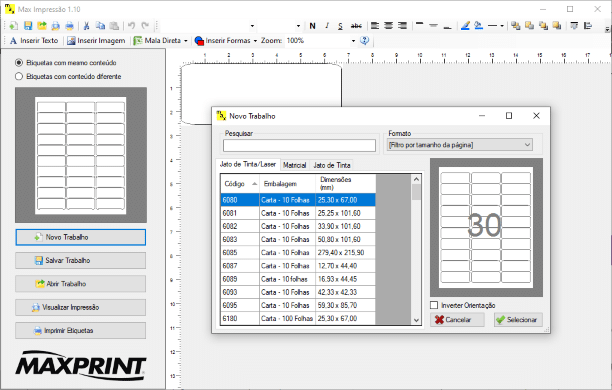Click the redo arrow icon
Image resolution: width=612 pixels, height=390 pixels.
(x=145, y=26)
